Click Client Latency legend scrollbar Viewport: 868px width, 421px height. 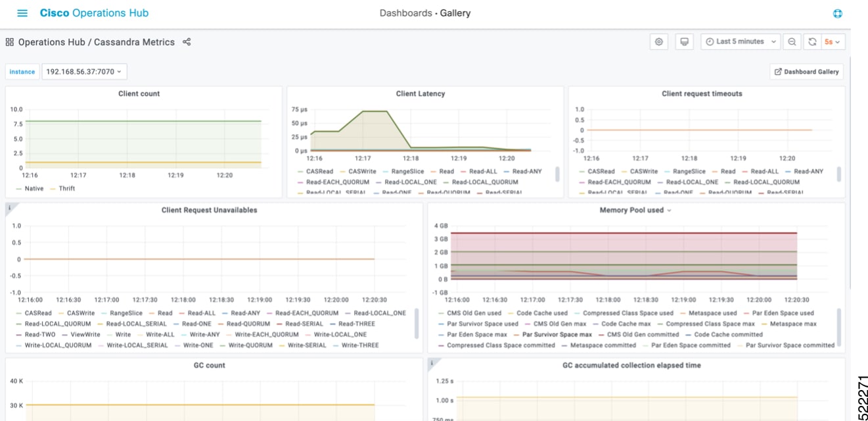point(558,174)
